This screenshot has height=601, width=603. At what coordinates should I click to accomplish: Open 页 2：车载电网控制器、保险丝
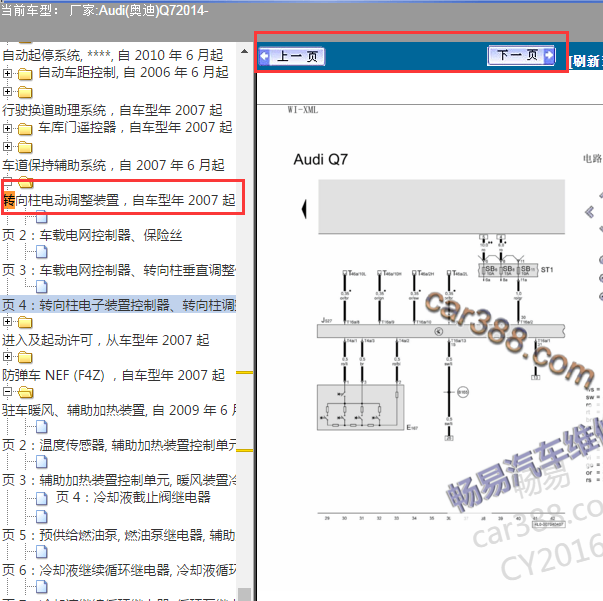point(92,235)
